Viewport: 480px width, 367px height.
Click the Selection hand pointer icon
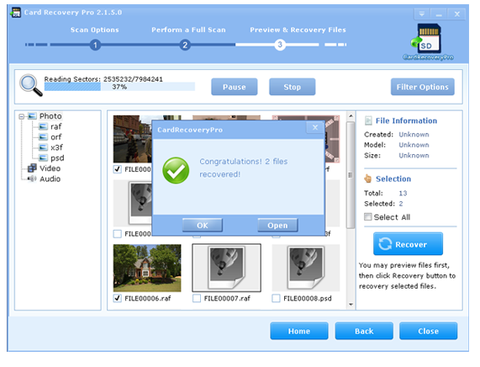point(368,179)
